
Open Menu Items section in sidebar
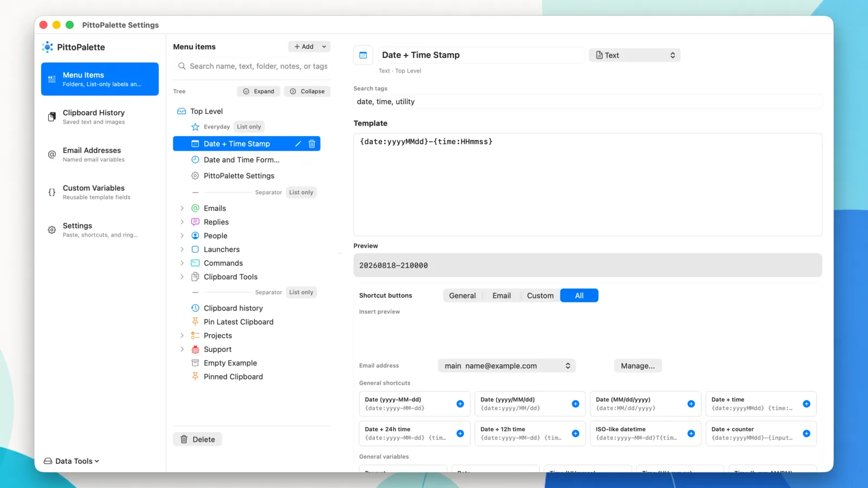click(100, 79)
